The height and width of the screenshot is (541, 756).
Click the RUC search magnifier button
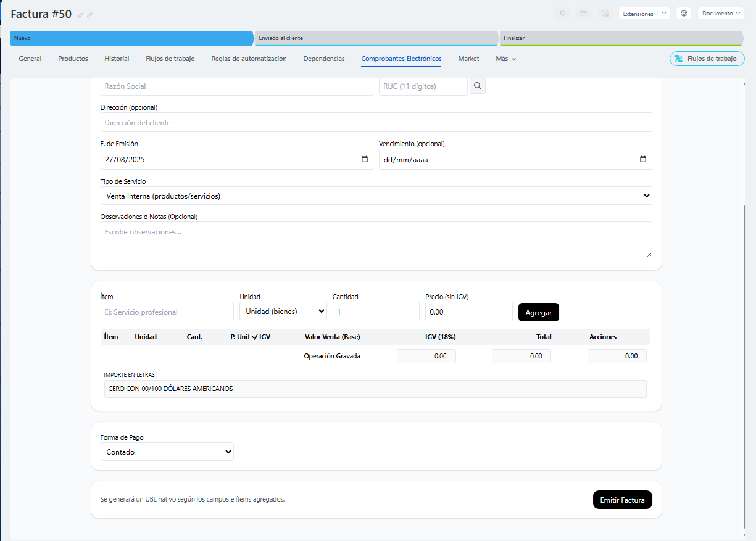pyautogui.click(x=478, y=86)
